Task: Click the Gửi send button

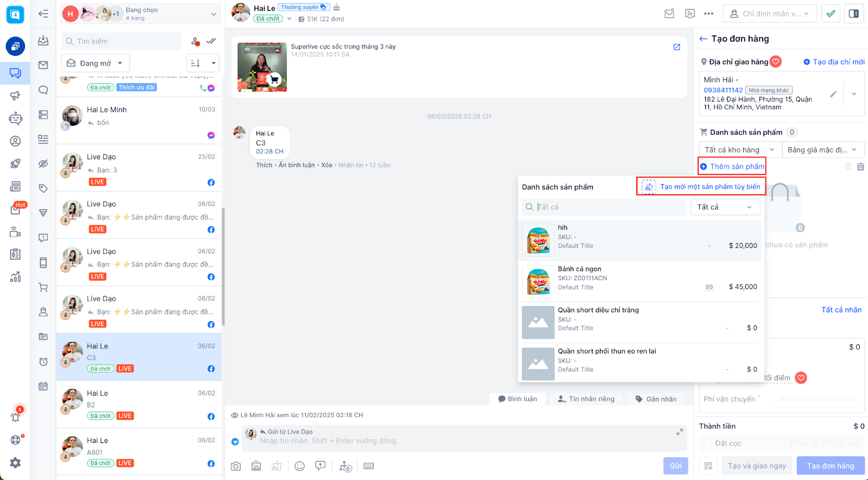Action: click(x=675, y=466)
